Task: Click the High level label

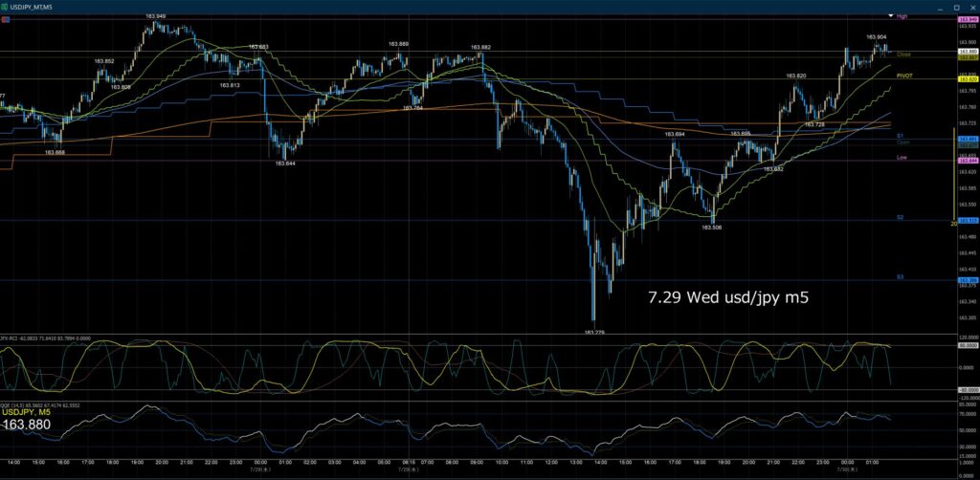Action: pos(902,17)
